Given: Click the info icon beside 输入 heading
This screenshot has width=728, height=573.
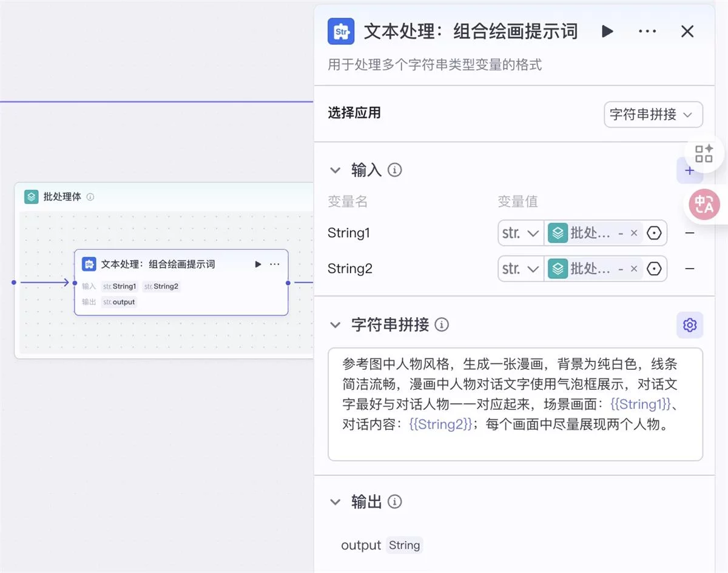Looking at the screenshot, I should tap(395, 170).
